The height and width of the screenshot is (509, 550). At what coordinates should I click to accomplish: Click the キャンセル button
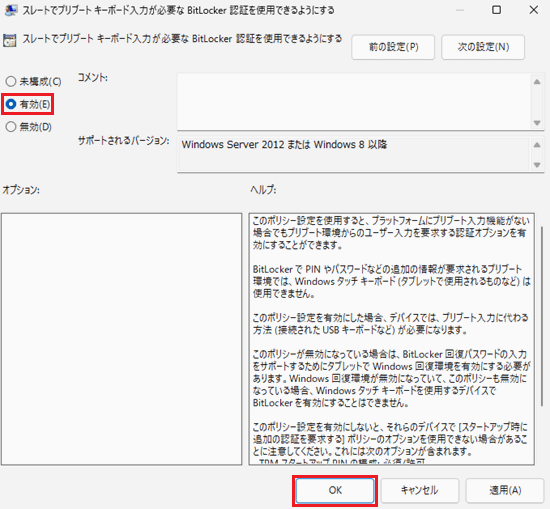(x=420, y=490)
